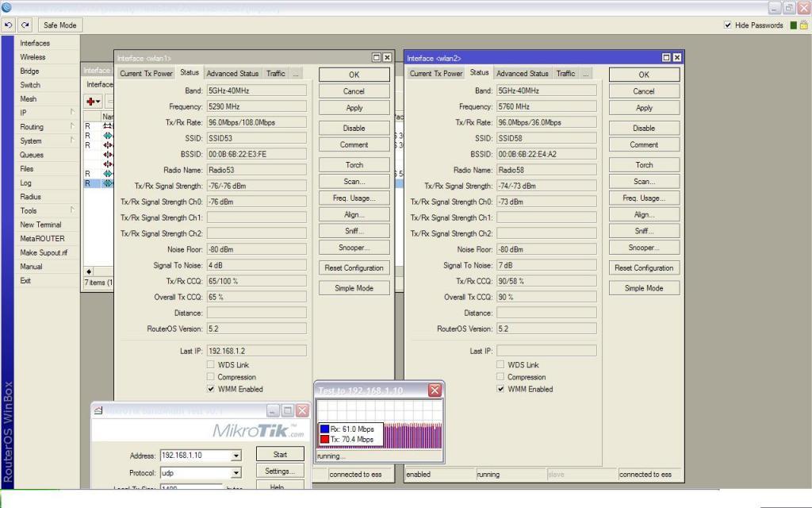Click the Redo arrow in the toolbar
Screen dimensions: 812x508
tap(25, 25)
